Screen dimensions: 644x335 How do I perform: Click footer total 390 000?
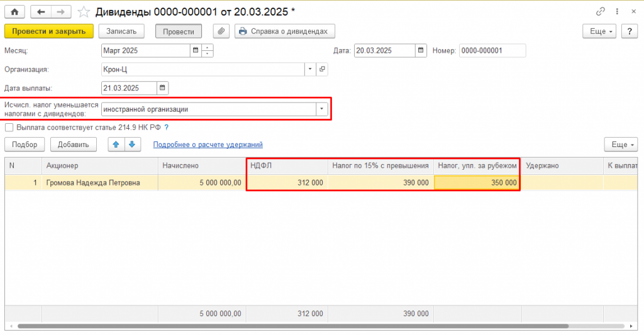[x=380, y=314]
